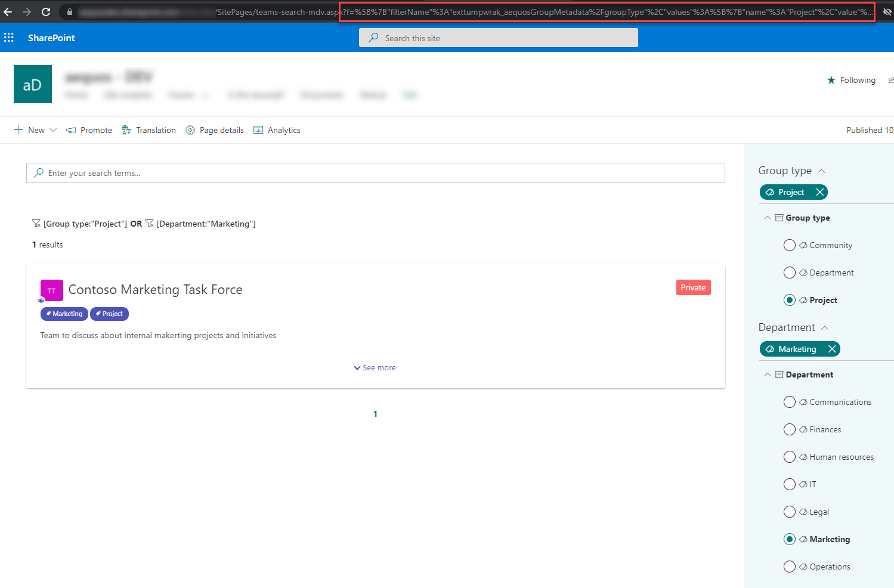The height and width of the screenshot is (588, 894).
Task: Open page Analytics
Action: click(x=277, y=130)
